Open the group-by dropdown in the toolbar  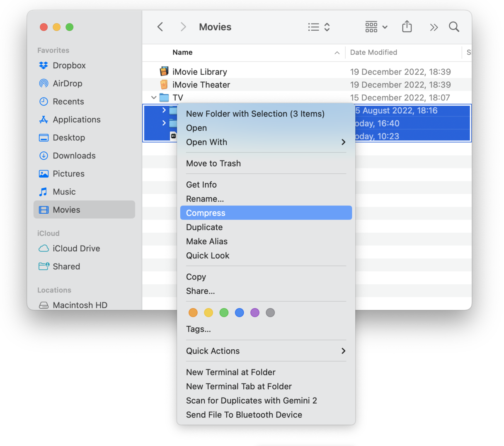375,27
